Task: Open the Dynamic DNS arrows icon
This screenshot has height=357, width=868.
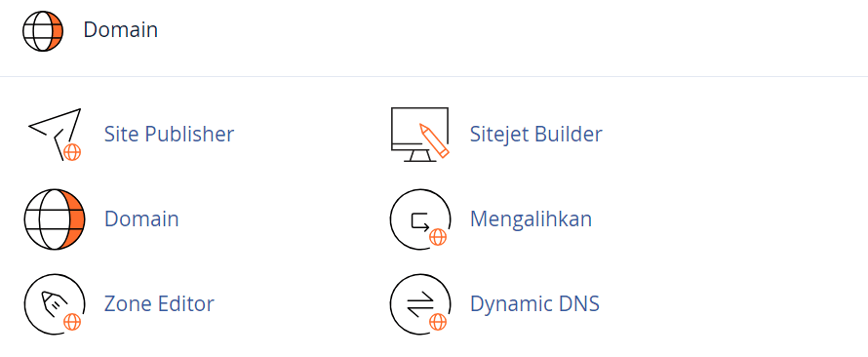Action: pyautogui.click(x=419, y=304)
